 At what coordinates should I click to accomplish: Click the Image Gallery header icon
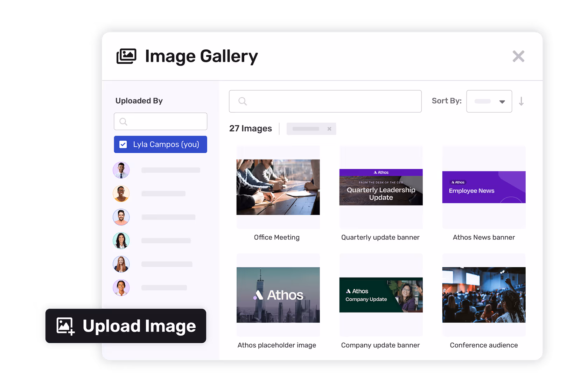(x=126, y=56)
